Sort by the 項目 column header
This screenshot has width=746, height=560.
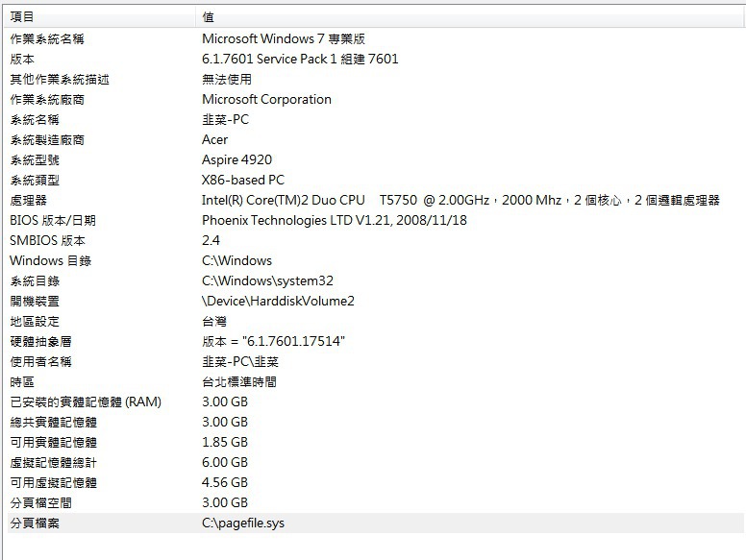point(96,17)
